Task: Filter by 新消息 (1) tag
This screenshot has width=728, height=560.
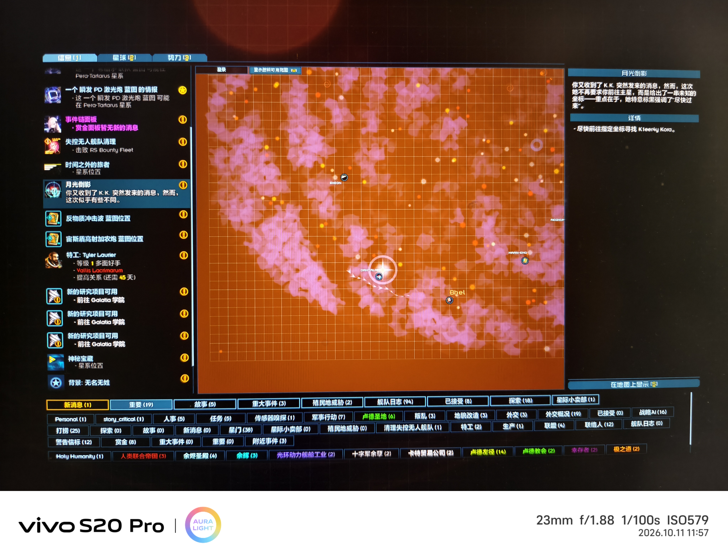Action: point(78,405)
